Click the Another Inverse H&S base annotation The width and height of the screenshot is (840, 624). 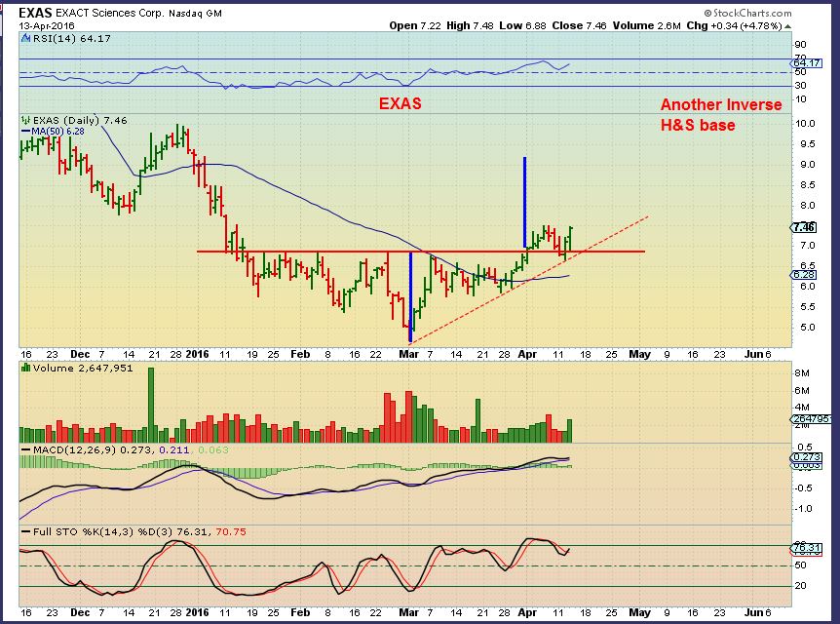[x=721, y=115]
